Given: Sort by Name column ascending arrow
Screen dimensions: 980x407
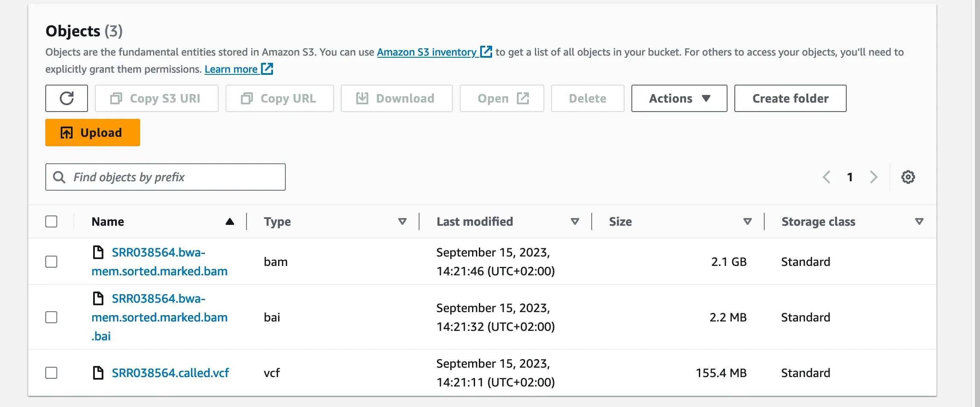Looking at the screenshot, I should [230, 221].
